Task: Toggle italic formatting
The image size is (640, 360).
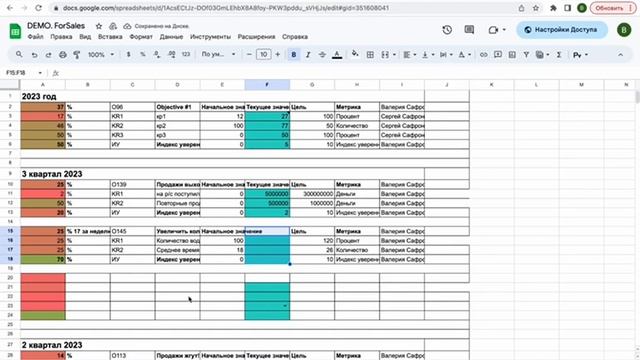Action: pos(308,55)
